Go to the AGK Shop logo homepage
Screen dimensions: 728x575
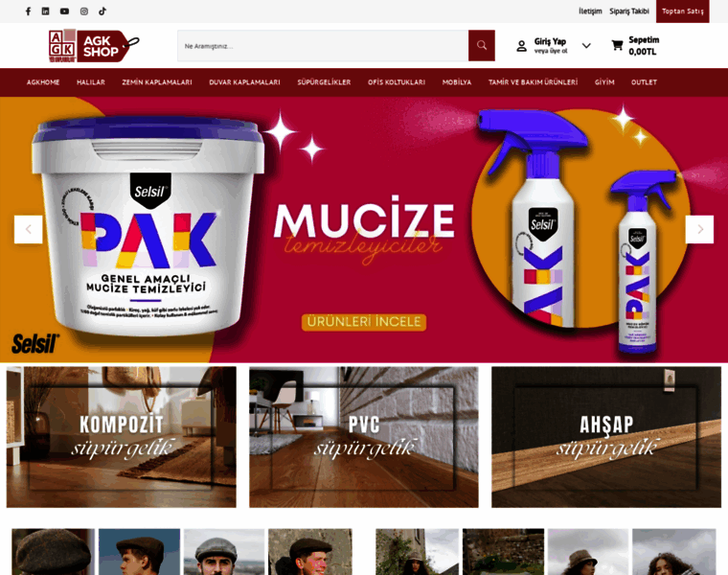pos(94,45)
